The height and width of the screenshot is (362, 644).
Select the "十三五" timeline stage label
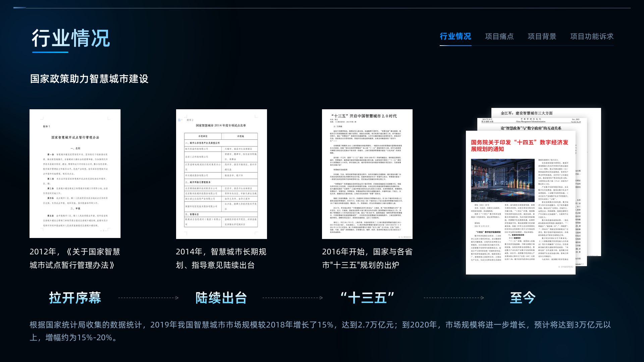click(x=367, y=298)
